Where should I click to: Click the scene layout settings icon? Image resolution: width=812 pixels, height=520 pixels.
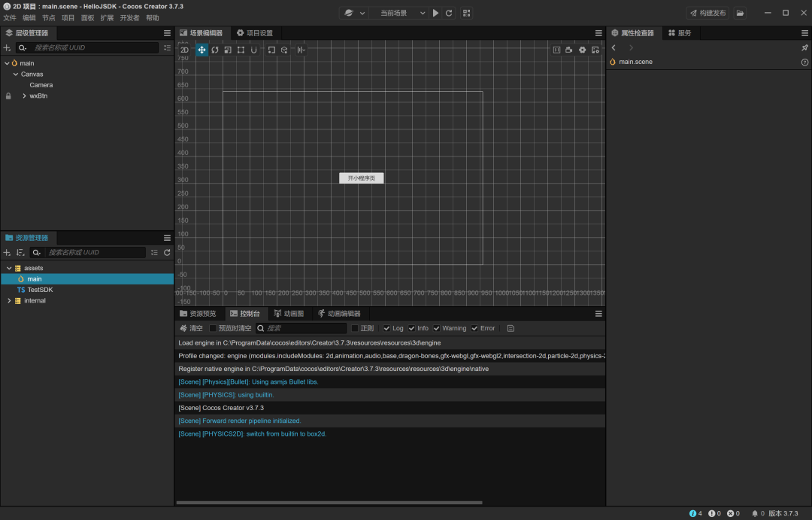[x=595, y=50]
